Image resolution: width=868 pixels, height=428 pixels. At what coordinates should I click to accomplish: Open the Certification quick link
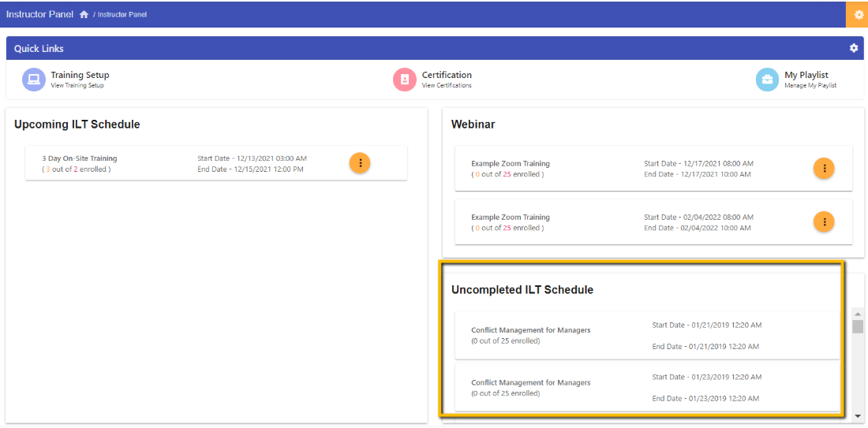[x=447, y=75]
